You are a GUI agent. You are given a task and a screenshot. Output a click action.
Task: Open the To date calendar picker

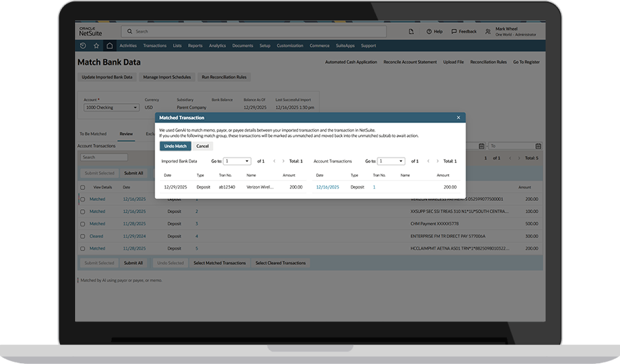coord(538,146)
